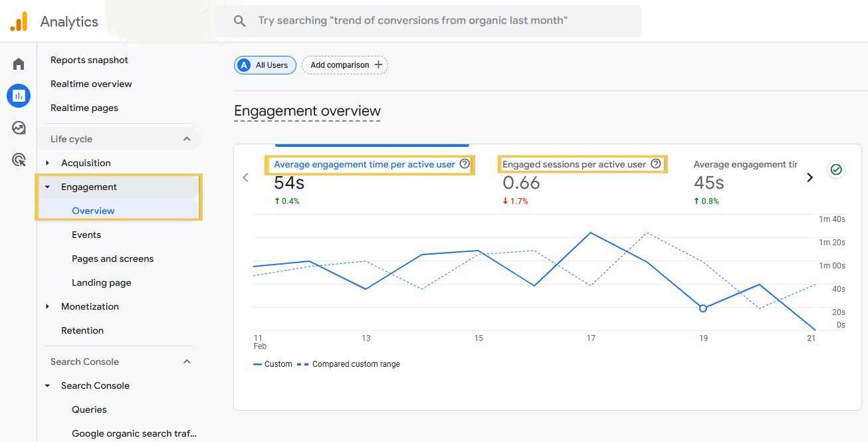Click the Acquisition label in sidebar

coord(86,163)
